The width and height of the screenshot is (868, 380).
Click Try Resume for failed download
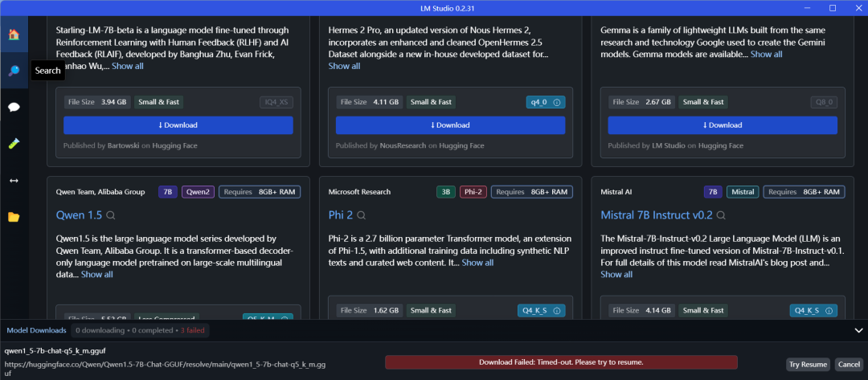pyautogui.click(x=809, y=365)
